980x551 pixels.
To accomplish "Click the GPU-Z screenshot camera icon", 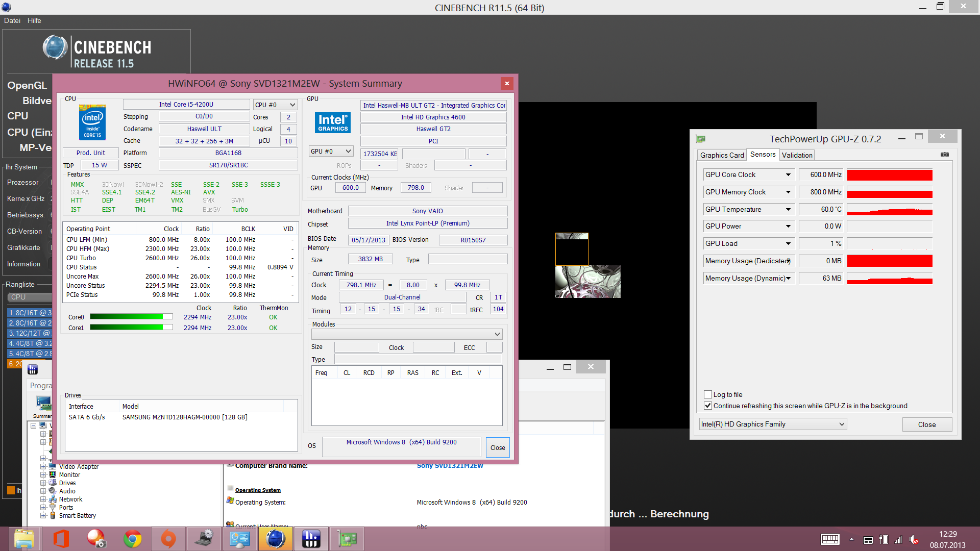I will coord(945,155).
